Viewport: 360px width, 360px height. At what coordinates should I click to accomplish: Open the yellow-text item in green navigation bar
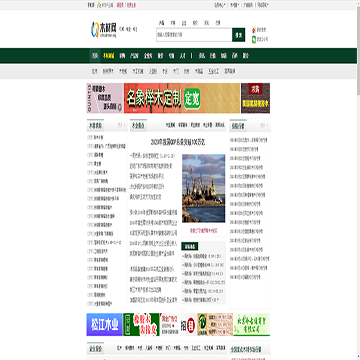[109, 56]
